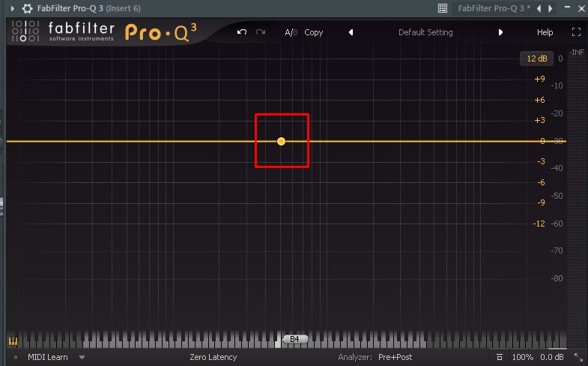The height and width of the screenshot is (366, 588).
Task: Go to next preset in title bar
Action: [x=550, y=8]
